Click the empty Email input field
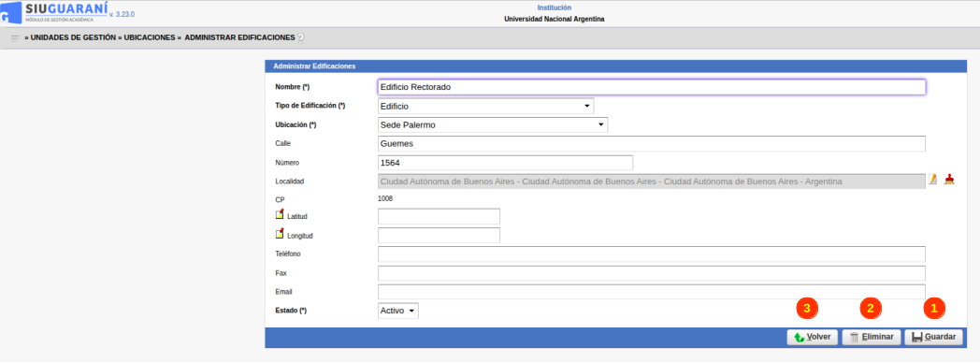Image resolution: width=980 pixels, height=363 pixels. tap(651, 292)
